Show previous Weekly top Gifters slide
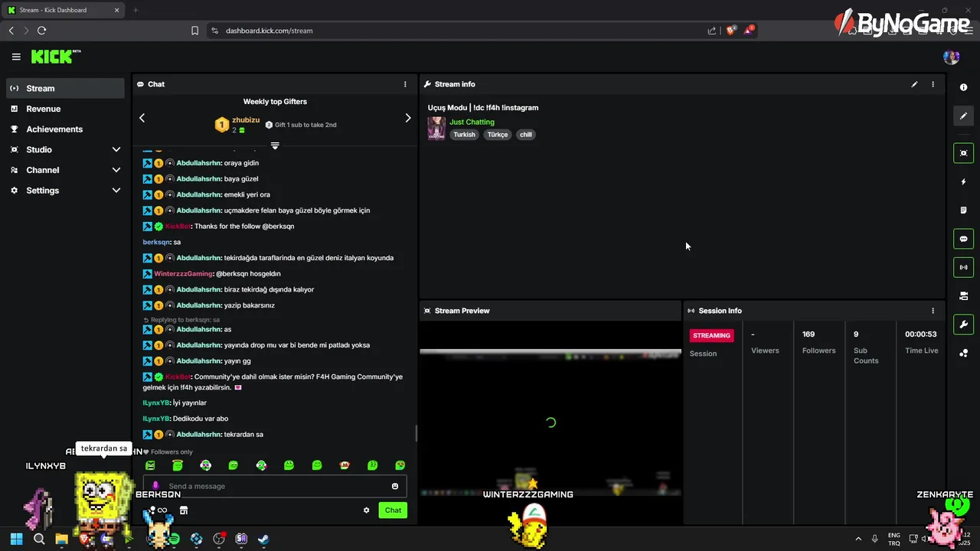 [142, 118]
